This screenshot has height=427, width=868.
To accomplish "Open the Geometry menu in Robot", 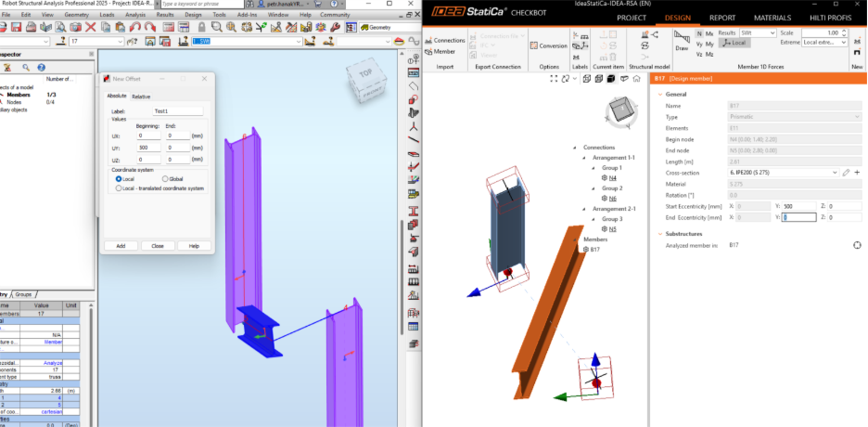I will (x=76, y=15).
